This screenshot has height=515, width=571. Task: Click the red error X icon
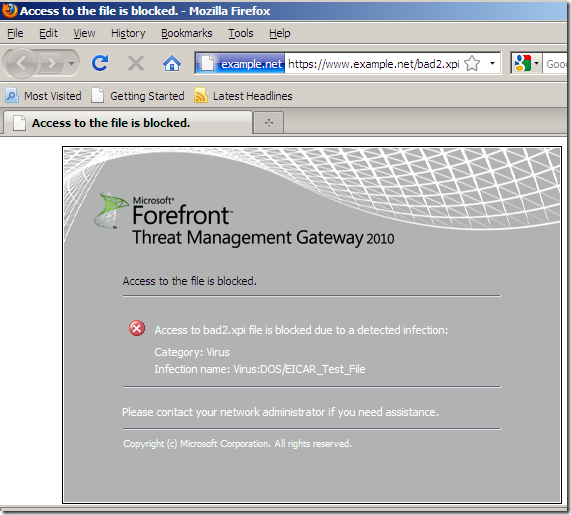pyautogui.click(x=137, y=328)
